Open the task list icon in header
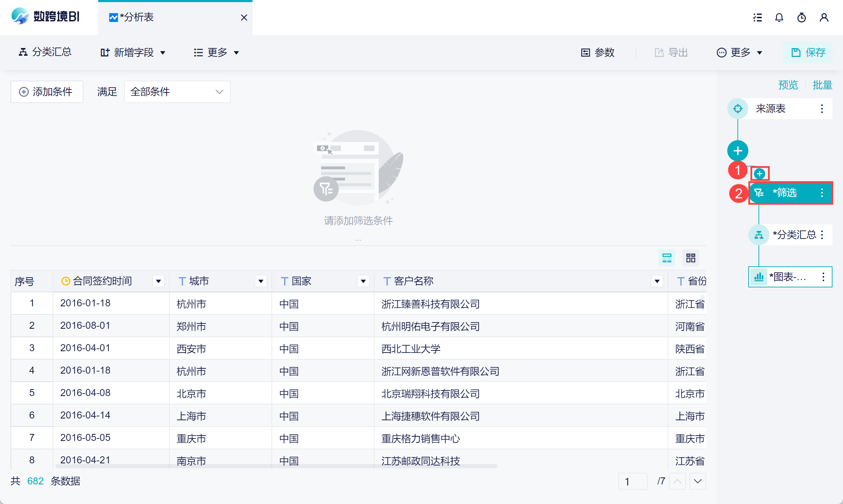843x504 pixels. (757, 18)
